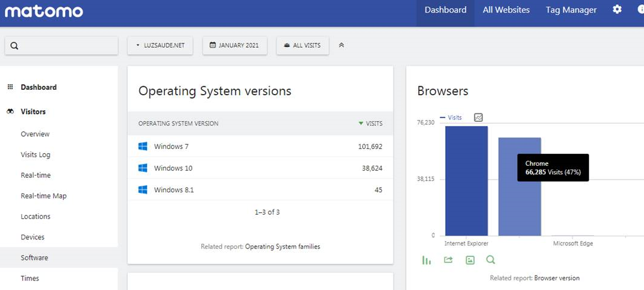
Task: Open the Locations report
Action: 36,216
